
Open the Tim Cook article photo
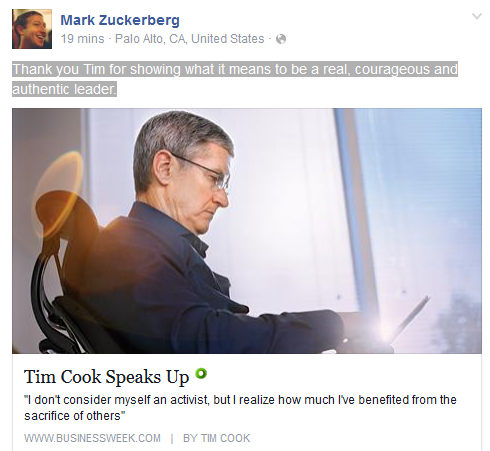pos(247,231)
